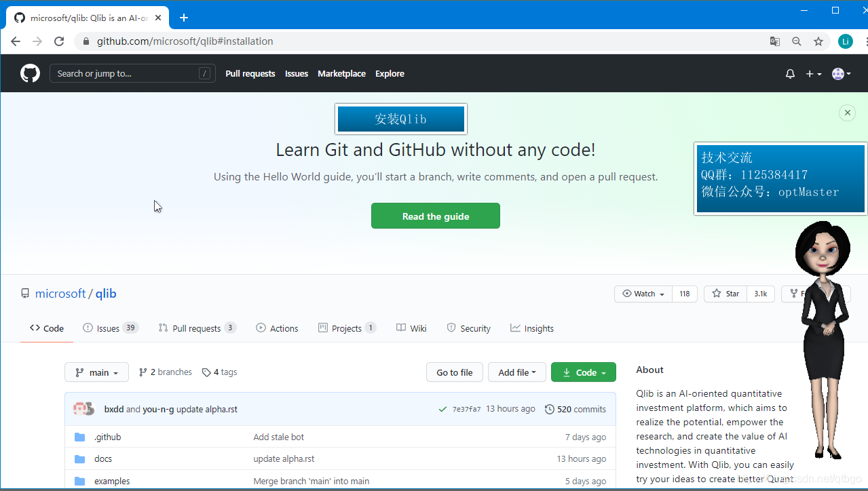Open the Add stale bot commit
Image resolution: width=868 pixels, height=491 pixels.
pyautogui.click(x=279, y=437)
